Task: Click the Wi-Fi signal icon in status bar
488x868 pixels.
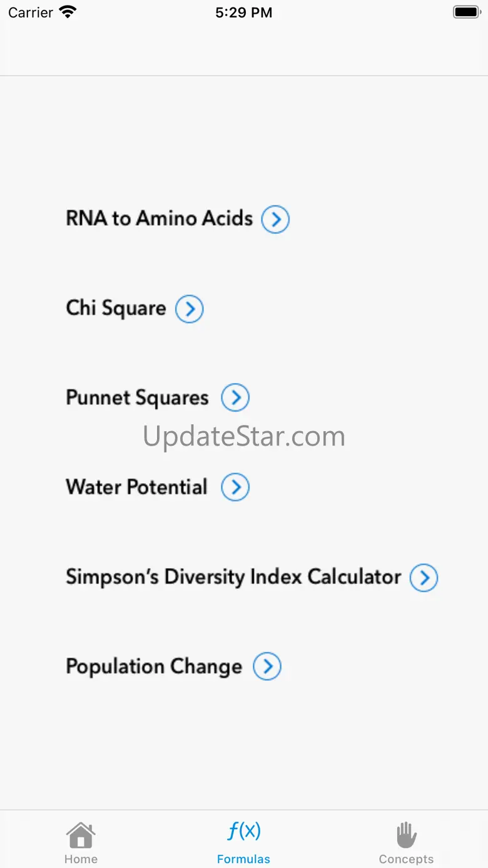Action: point(67,12)
